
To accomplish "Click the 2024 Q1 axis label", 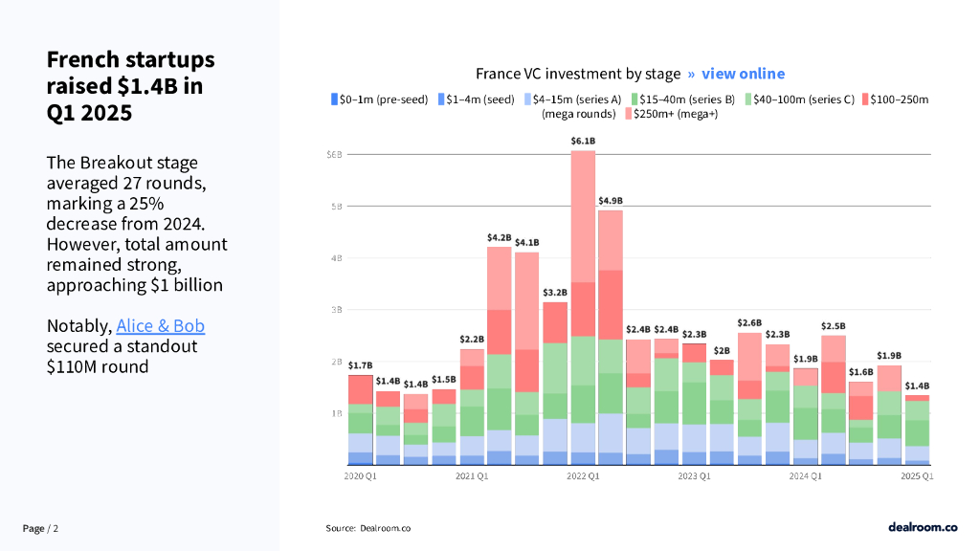I will tap(806, 475).
